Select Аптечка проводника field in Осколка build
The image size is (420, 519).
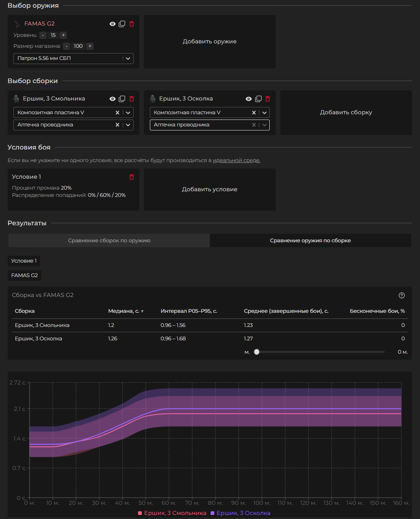click(210, 125)
